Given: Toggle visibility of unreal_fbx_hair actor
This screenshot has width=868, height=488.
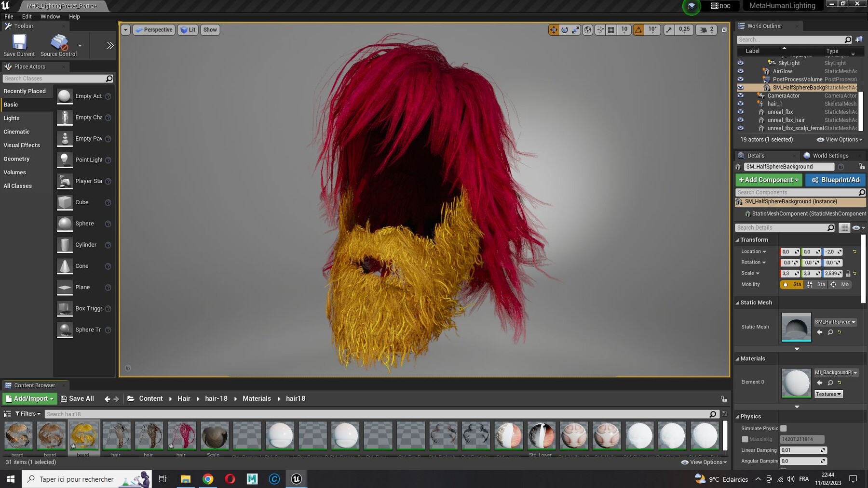Looking at the screenshot, I should click(x=740, y=120).
